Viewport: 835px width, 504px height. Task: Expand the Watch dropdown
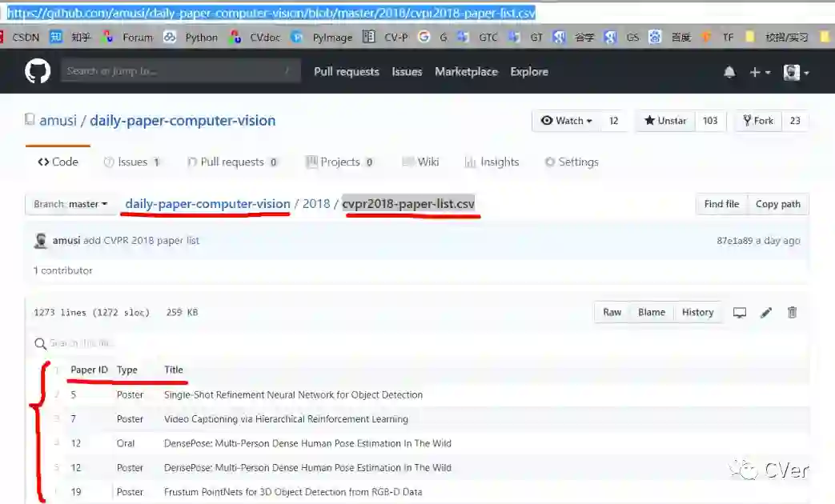click(x=566, y=121)
